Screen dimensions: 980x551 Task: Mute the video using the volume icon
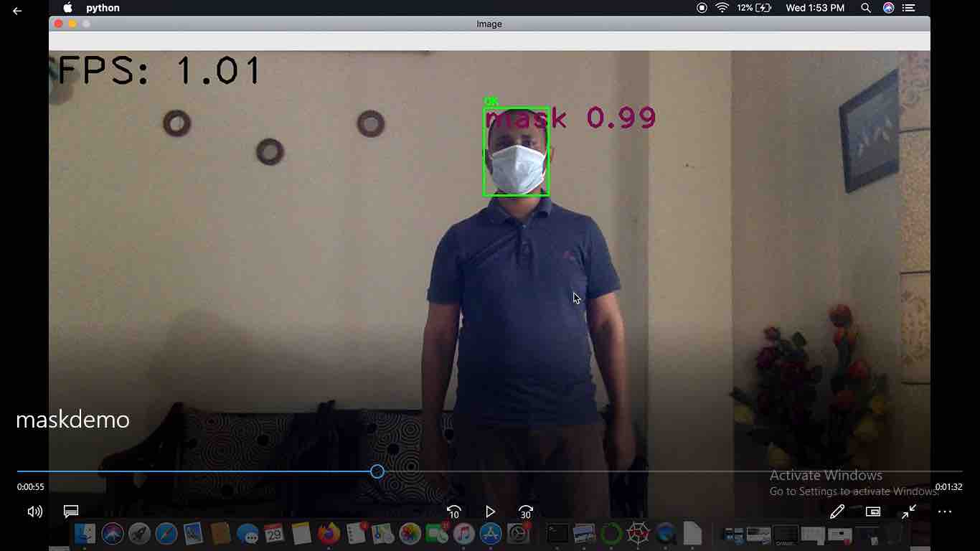[34, 512]
